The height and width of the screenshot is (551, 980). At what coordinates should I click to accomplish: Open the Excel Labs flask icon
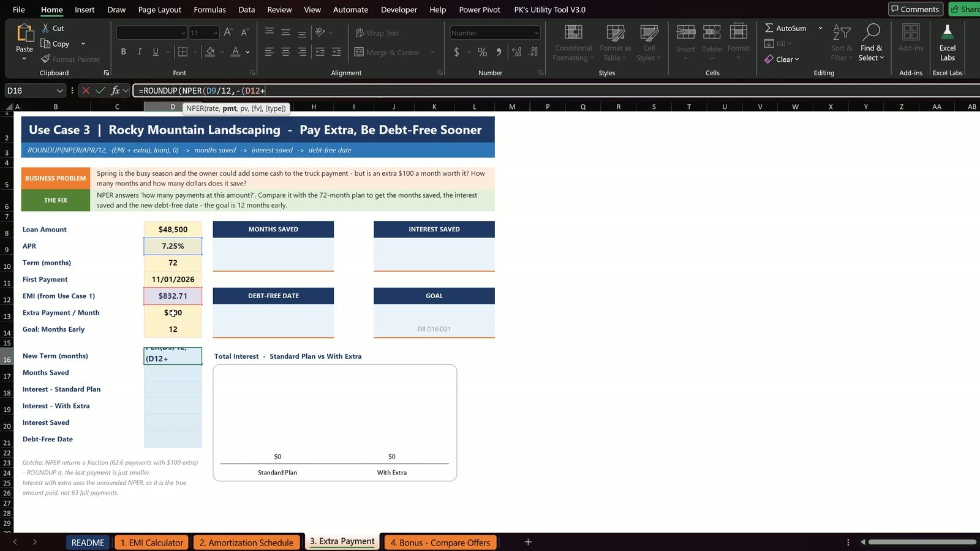(x=948, y=32)
